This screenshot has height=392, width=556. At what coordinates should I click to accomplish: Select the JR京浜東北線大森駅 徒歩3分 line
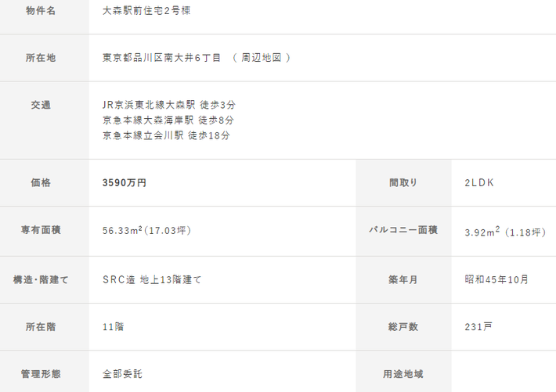pyautogui.click(x=169, y=105)
